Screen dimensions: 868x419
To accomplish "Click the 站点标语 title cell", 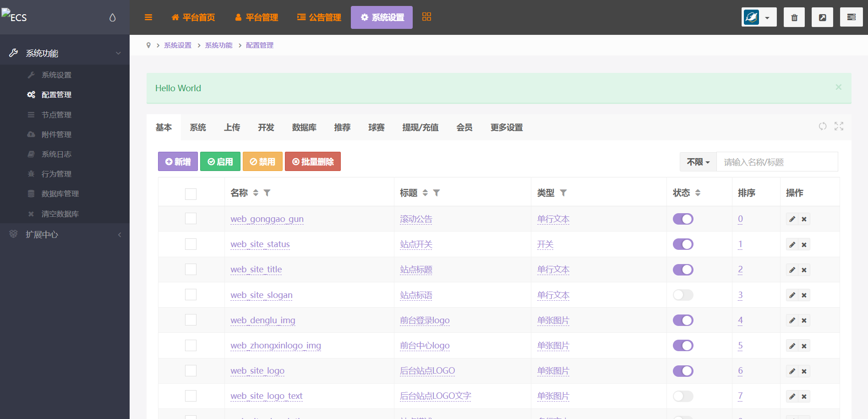I will point(416,295).
